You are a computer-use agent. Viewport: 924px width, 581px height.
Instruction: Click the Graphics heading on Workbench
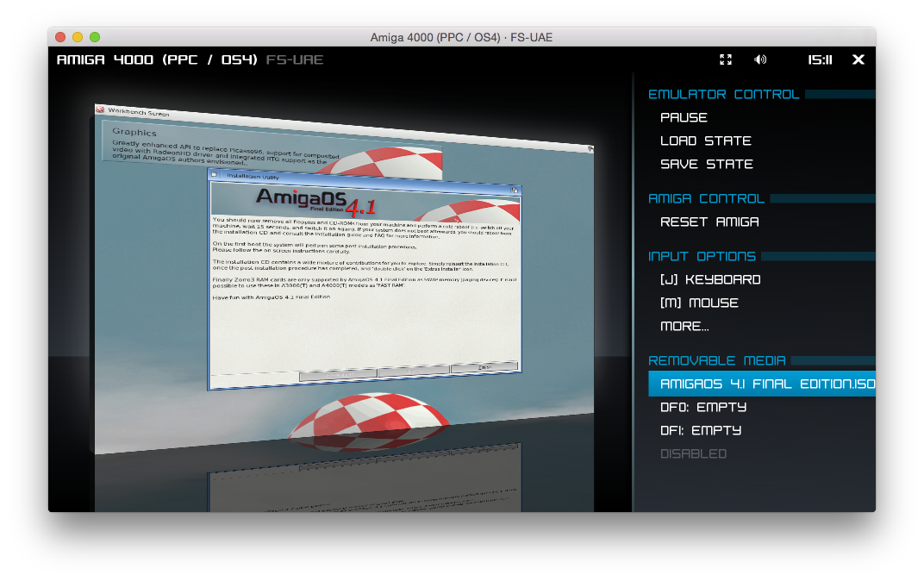point(134,132)
